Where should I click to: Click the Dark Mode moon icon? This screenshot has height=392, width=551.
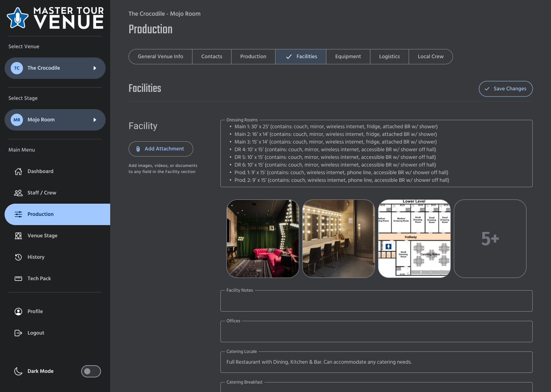click(x=18, y=371)
